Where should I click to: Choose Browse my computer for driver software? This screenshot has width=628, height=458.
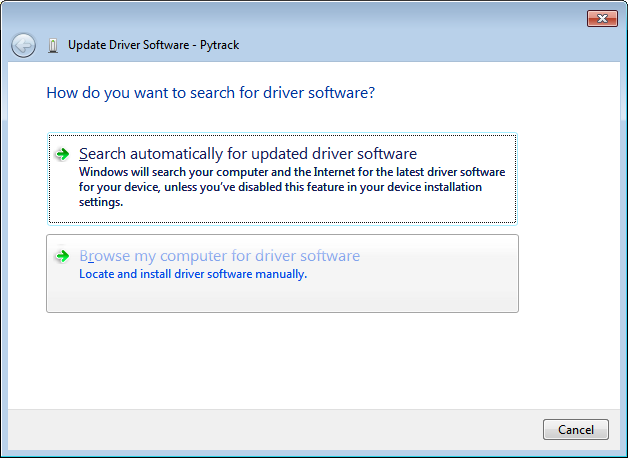point(219,256)
